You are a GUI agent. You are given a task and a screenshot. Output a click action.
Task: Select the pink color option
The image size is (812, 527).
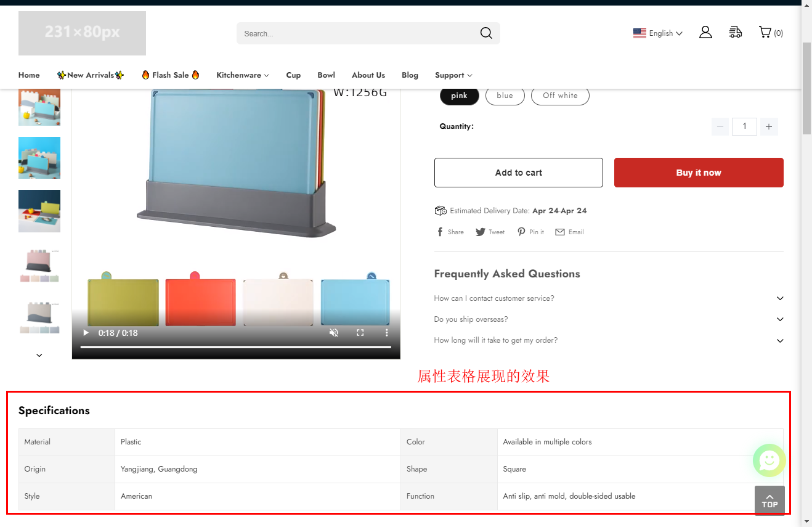(x=459, y=96)
